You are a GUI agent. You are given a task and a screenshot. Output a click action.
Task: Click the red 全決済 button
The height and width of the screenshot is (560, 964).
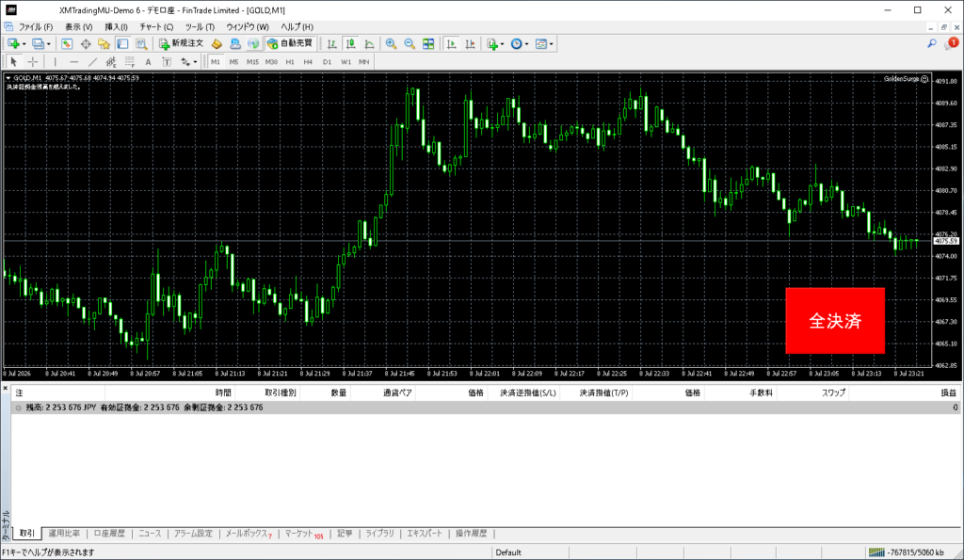[835, 320]
